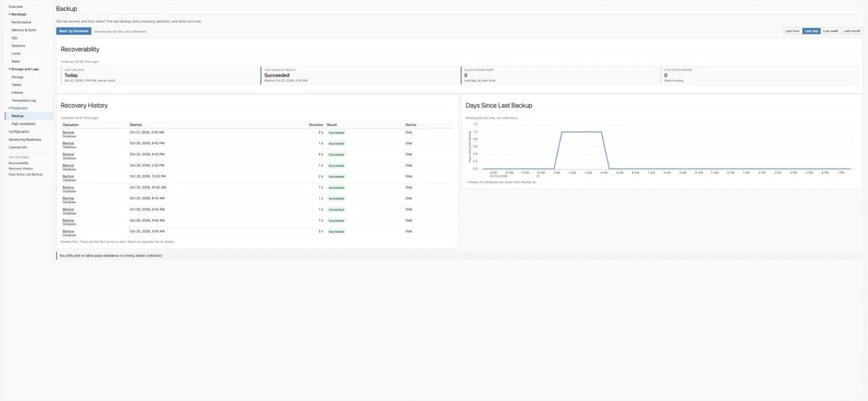
Task: Click the Back Up Database button
Action: [x=74, y=31]
